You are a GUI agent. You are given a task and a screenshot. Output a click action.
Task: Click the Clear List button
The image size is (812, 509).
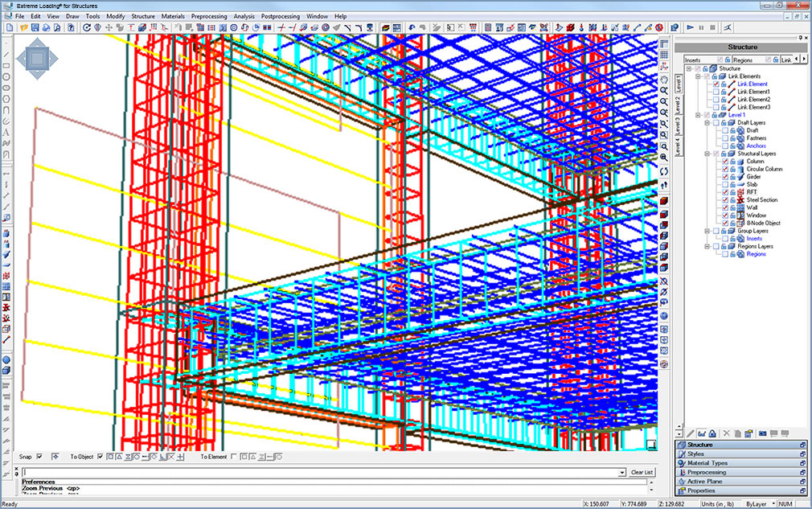(x=642, y=472)
